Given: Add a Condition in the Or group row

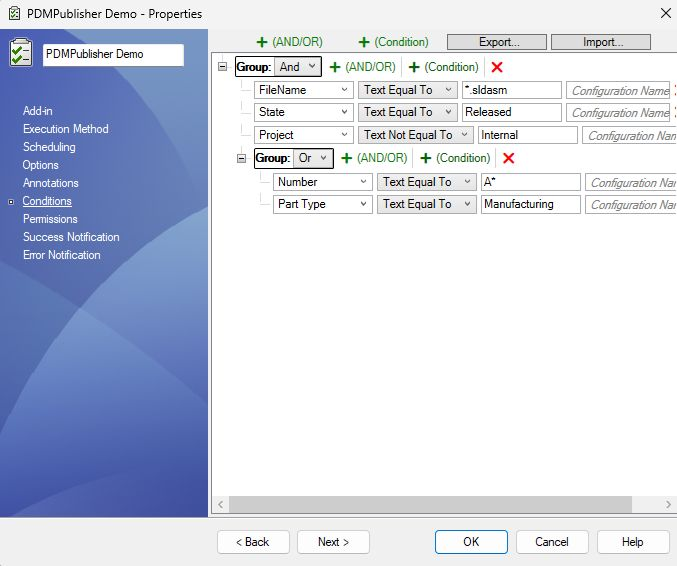Looking at the screenshot, I should [x=455, y=158].
